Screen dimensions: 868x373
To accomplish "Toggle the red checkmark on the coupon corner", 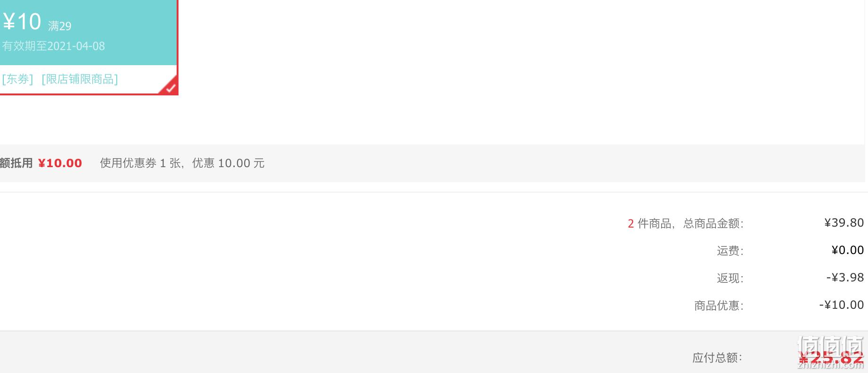I will pos(170,86).
